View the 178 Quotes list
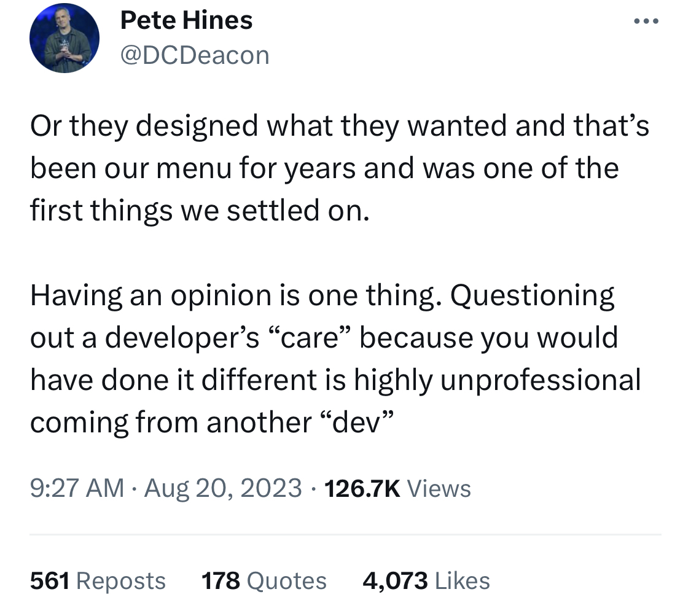 [264, 580]
